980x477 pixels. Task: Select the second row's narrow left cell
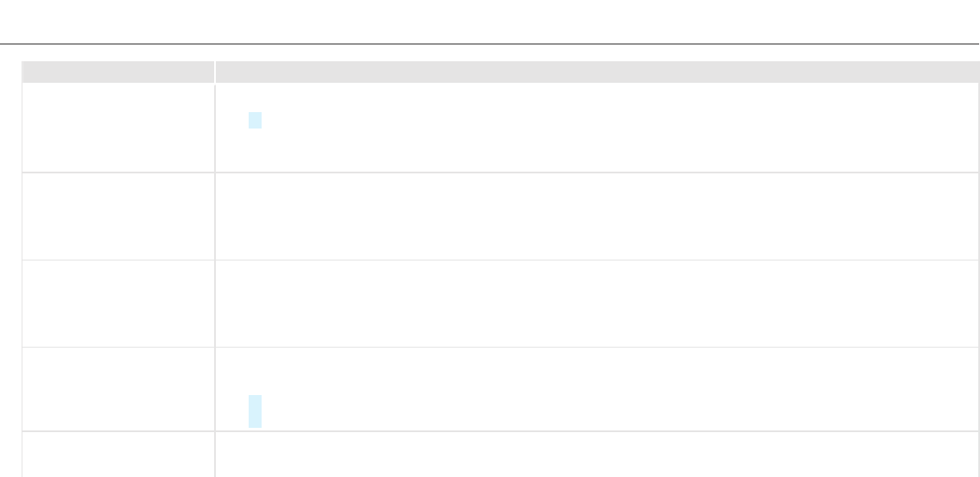pyautogui.click(x=117, y=216)
